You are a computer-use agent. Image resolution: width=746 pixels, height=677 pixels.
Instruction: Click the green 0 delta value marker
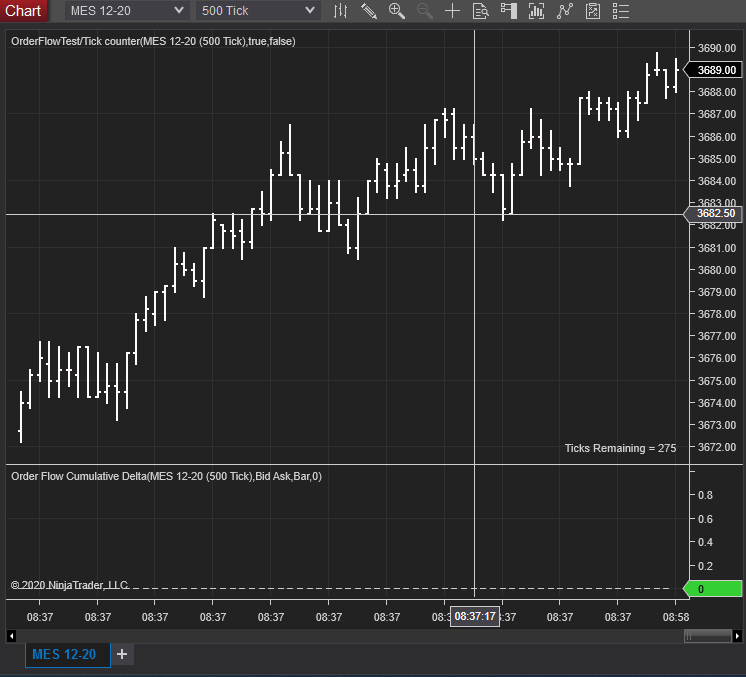713,589
